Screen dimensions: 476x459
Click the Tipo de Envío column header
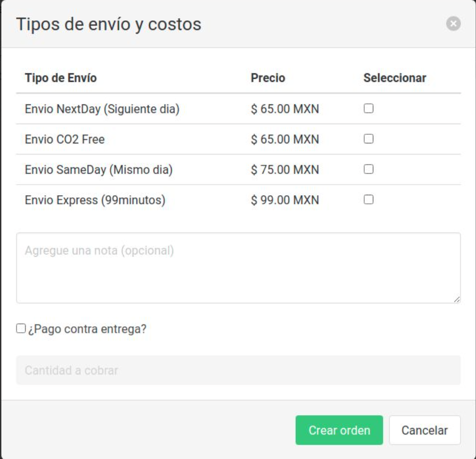[61, 78]
